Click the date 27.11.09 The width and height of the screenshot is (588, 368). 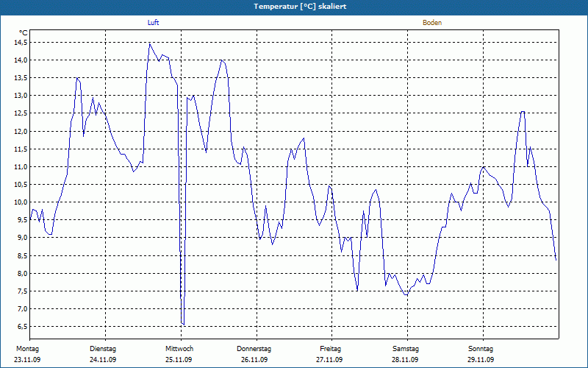point(329,360)
